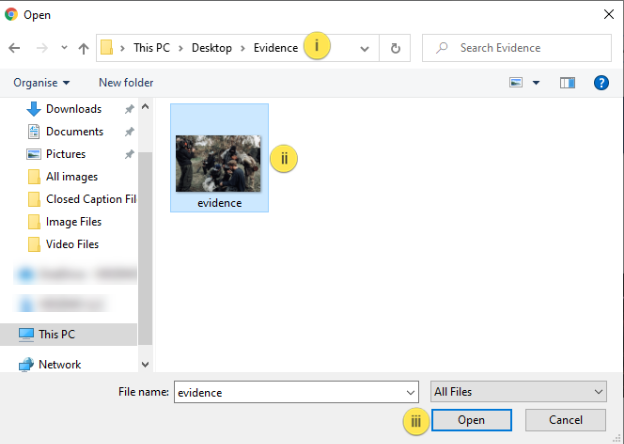Expand the File name suggestions dropdown

point(409,392)
